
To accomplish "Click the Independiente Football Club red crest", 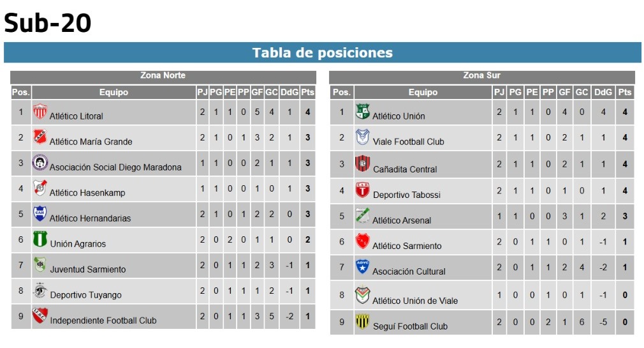I will point(40,315).
